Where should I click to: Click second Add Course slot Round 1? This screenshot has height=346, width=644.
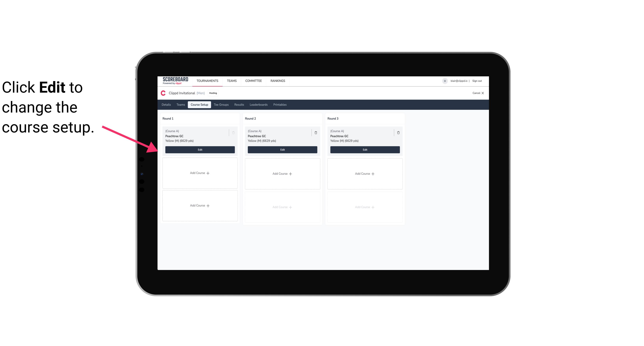(x=200, y=205)
